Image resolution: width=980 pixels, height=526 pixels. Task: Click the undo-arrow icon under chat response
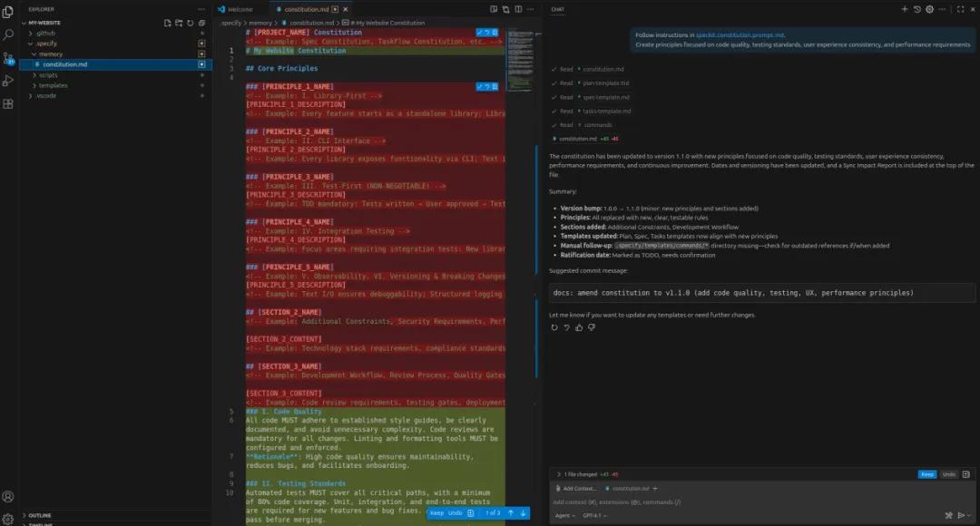pyautogui.click(x=567, y=327)
